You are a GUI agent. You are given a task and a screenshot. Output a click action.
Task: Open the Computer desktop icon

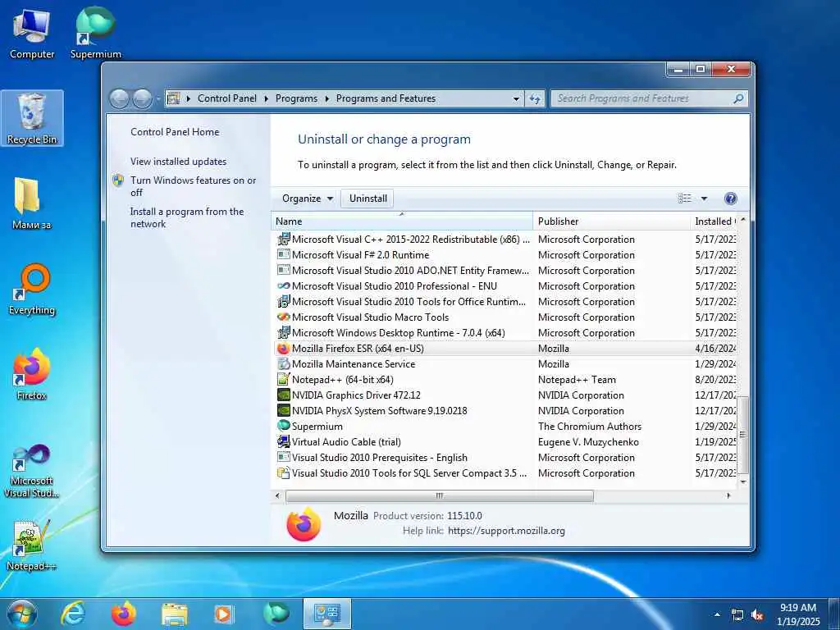click(32, 33)
